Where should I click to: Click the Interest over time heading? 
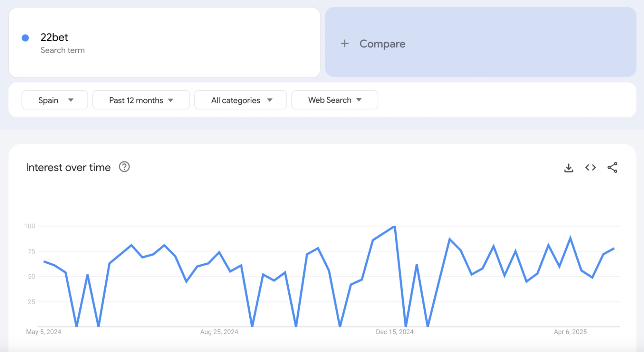coord(68,167)
